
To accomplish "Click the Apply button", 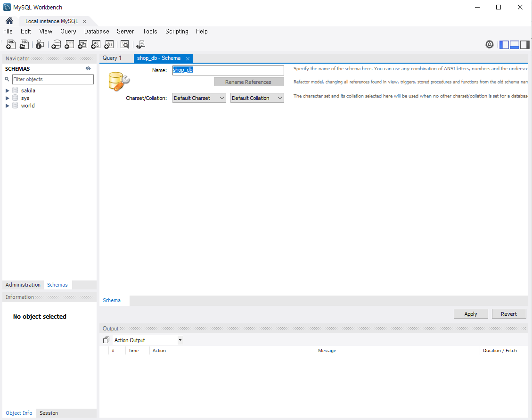I will [x=471, y=314].
